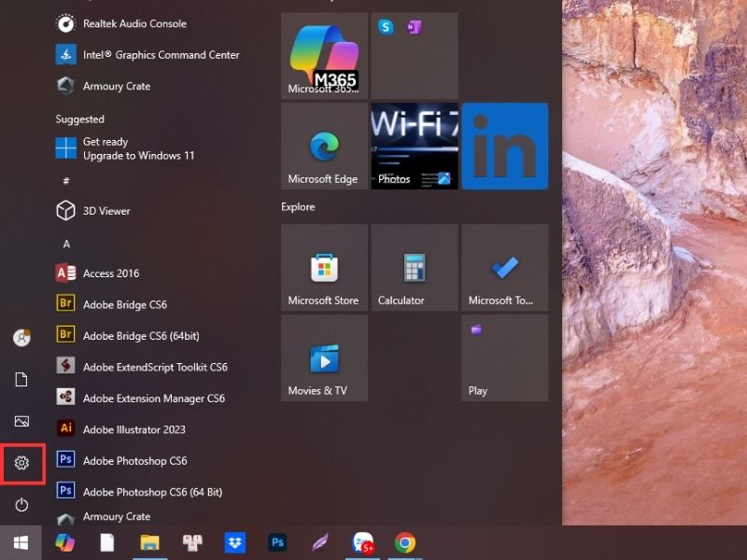747x560 pixels.
Task: Click the Windows Start button
Action: point(21,542)
